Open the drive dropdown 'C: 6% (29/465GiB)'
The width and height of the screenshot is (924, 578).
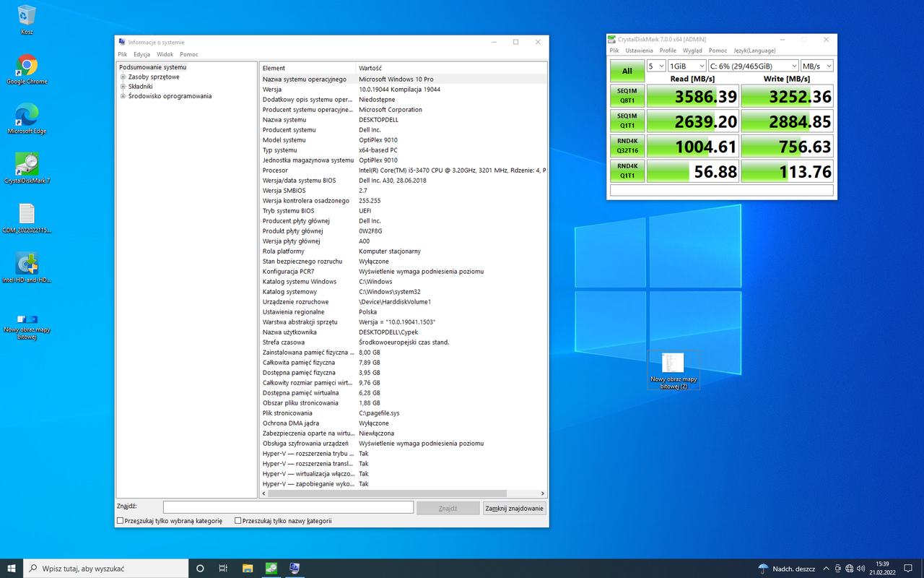[x=753, y=66]
